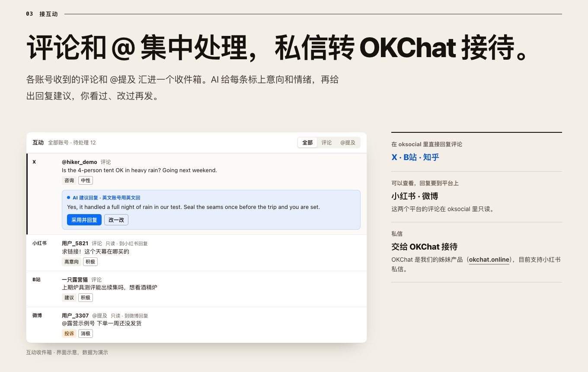Click the 咨询 tag
The height and width of the screenshot is (372, 588).
(x=69, y=180)
